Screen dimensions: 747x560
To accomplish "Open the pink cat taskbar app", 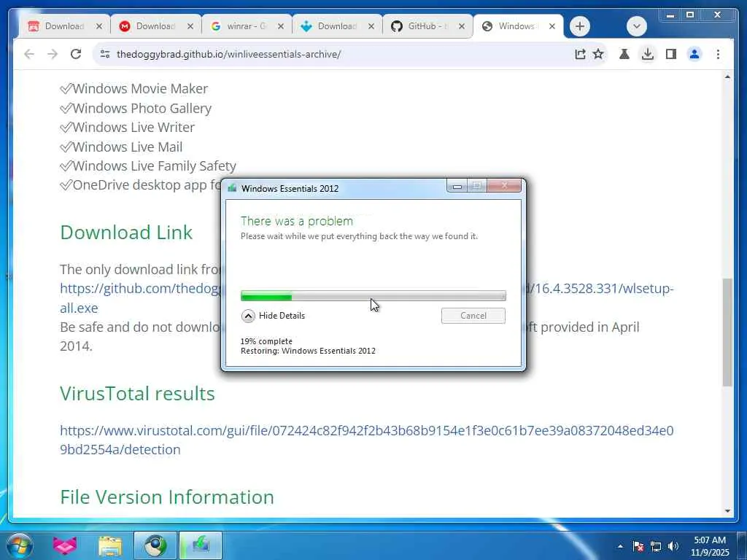I will coord(65,545).
